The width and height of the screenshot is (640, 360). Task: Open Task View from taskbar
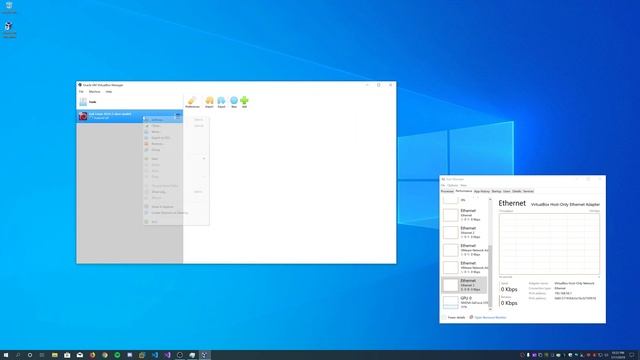[42, 355]
